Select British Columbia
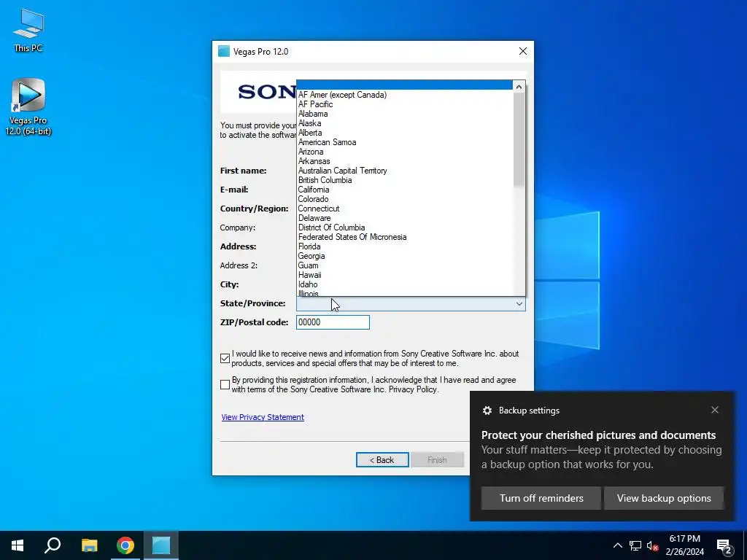This screenshot has height=560, width=747. (x=404, y=180)
